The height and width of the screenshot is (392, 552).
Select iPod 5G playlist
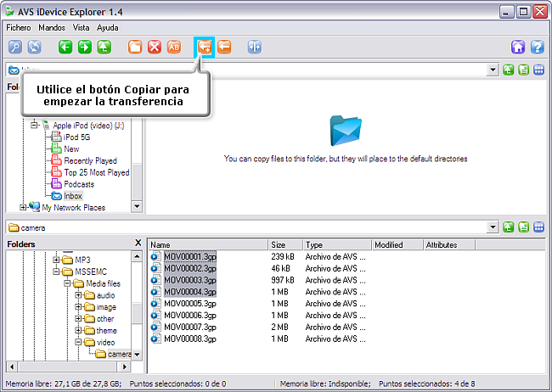[x=76, y=137]
